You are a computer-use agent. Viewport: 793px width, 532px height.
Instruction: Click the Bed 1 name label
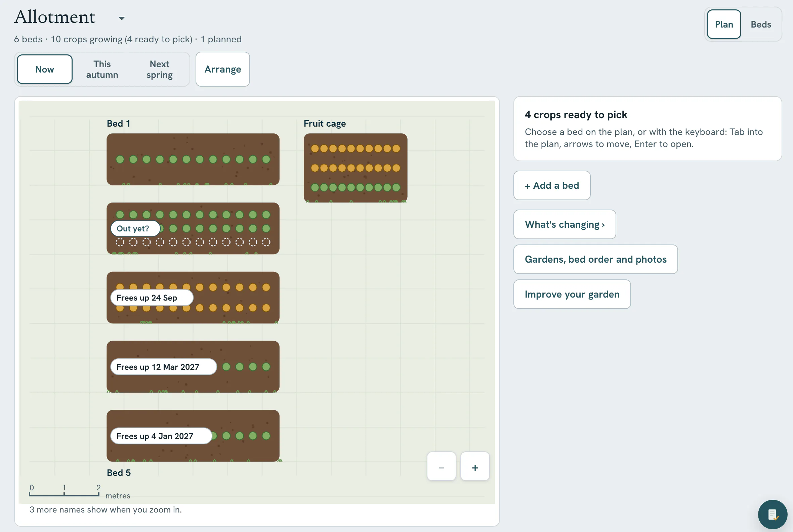[119, 124]
